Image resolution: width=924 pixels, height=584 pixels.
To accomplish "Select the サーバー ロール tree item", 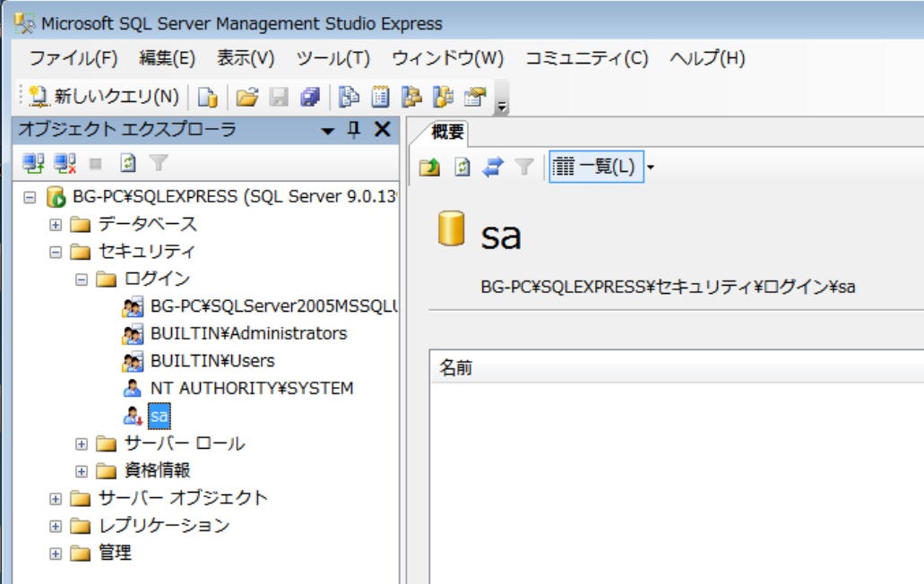I will [185, 443].
